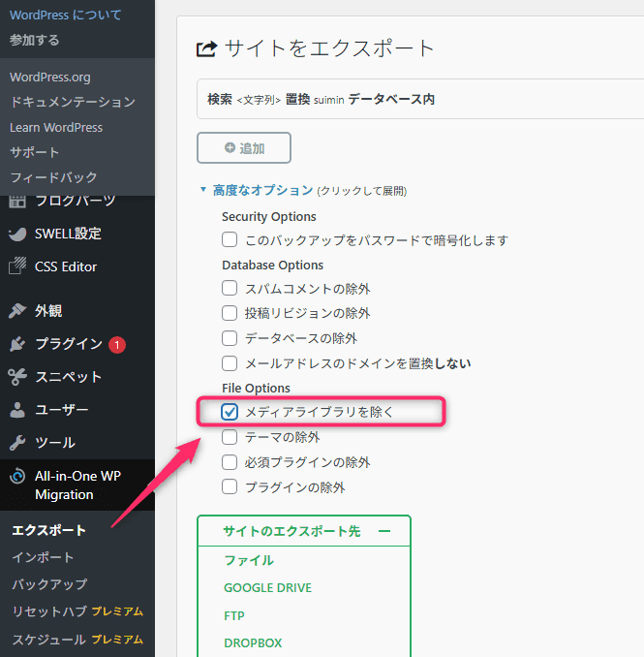Open サポート link
Image resolution: width=644 pixels, height=657 pixels.
(34, 152)
